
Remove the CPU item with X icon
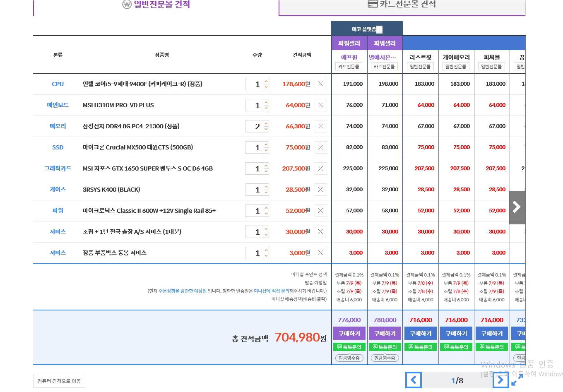point(320,84)
